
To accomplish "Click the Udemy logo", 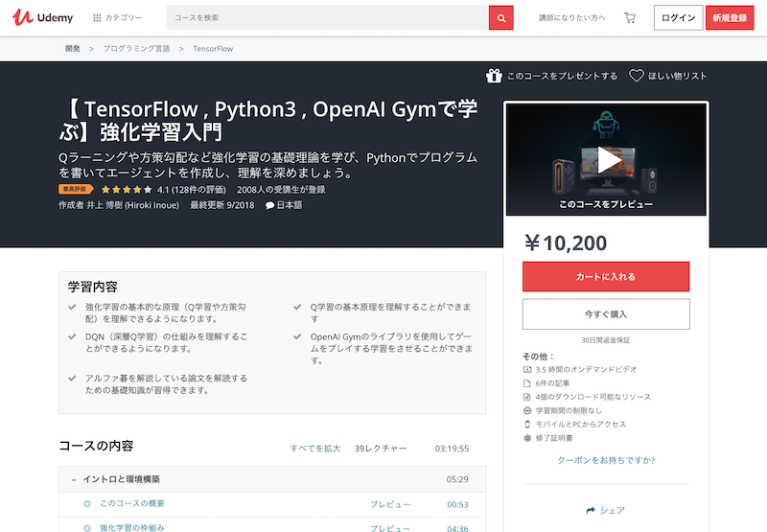I will pyautogui.click(x=42, y=17).
